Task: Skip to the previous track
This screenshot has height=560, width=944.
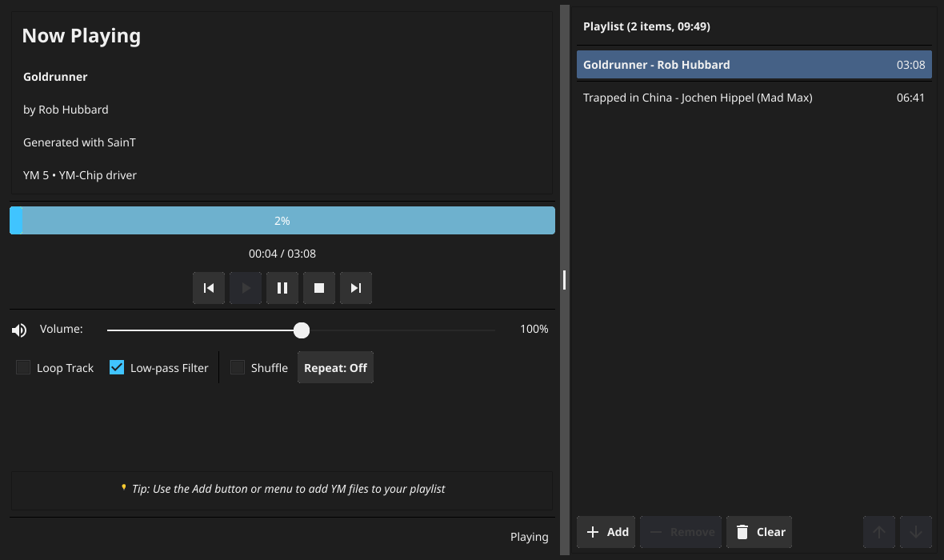Action: point(209,288)
